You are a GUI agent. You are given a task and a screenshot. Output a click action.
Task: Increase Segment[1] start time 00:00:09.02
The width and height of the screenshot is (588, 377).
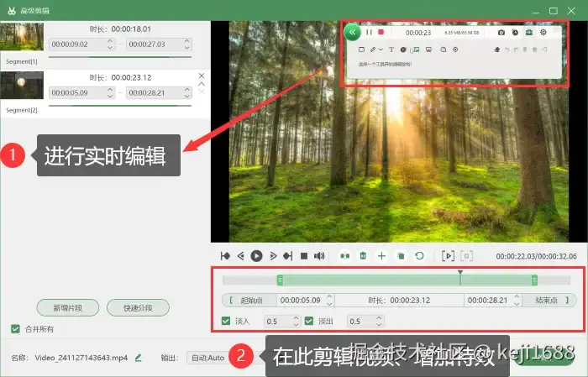109,41
